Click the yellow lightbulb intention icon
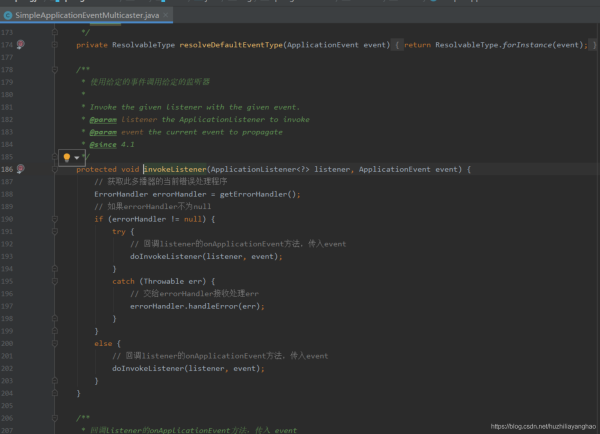The image size is (600, 434). point(67,157)
